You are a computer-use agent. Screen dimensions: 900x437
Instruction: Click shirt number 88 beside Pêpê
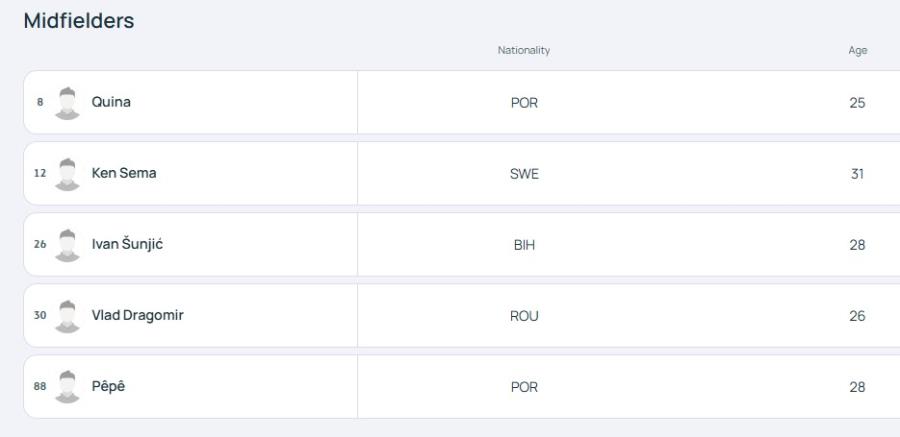(x=40, y=386)
